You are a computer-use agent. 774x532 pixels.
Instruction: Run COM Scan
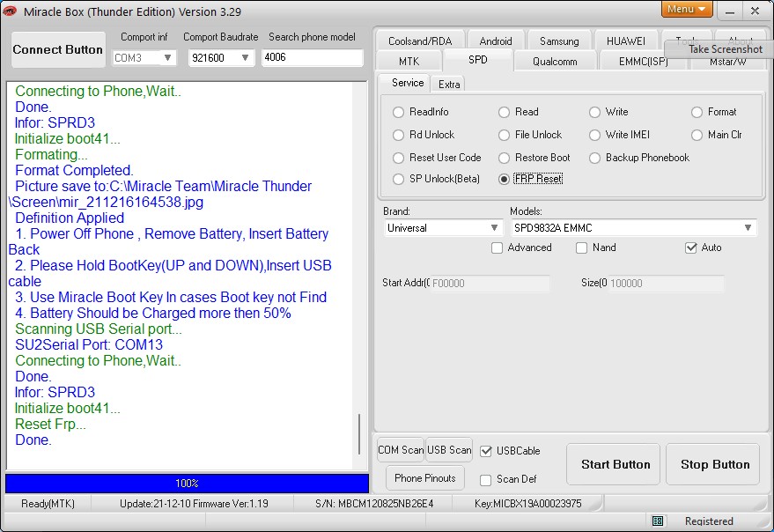(x=401, y=450)
